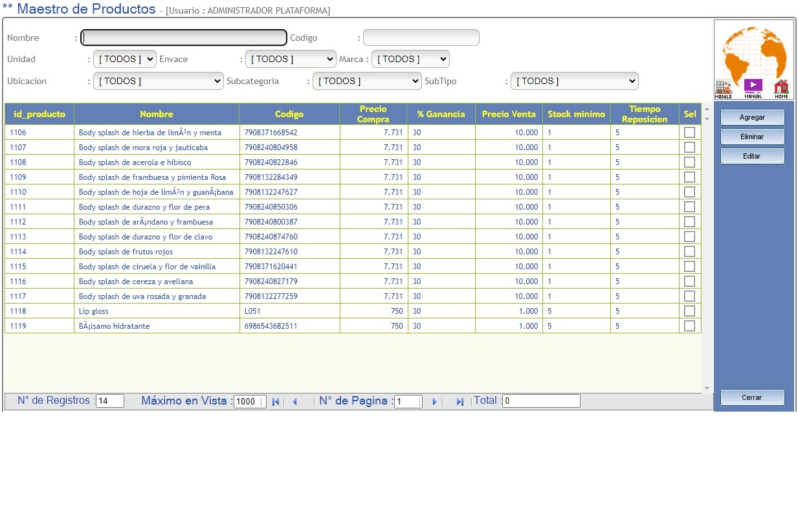Viewport: 798px width, 532px height.
Task: Click product id 1110
Action: [x=18, y=192]
